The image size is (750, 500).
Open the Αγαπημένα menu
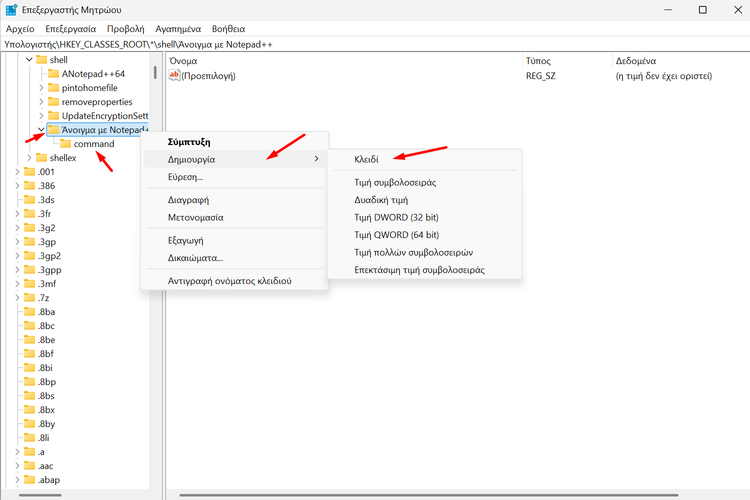click(x=177, y=29)
